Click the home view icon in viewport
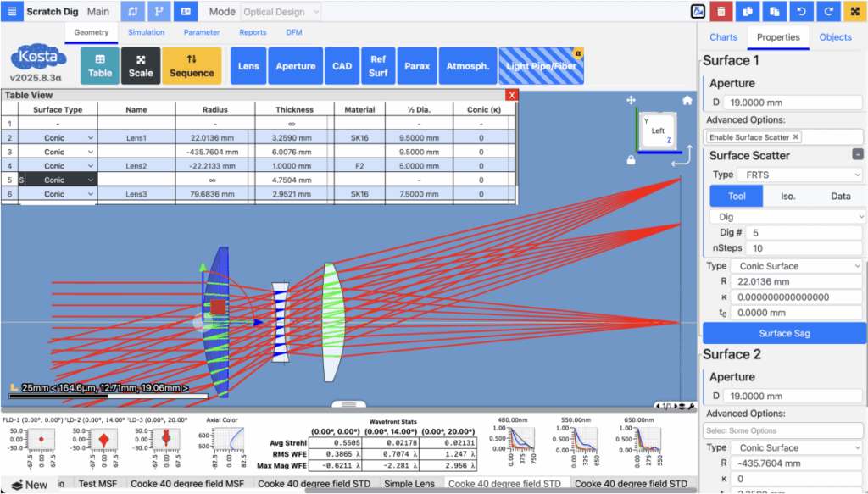Image resolution: width=868 pixels, height=494 pixels. click(687, 100)
